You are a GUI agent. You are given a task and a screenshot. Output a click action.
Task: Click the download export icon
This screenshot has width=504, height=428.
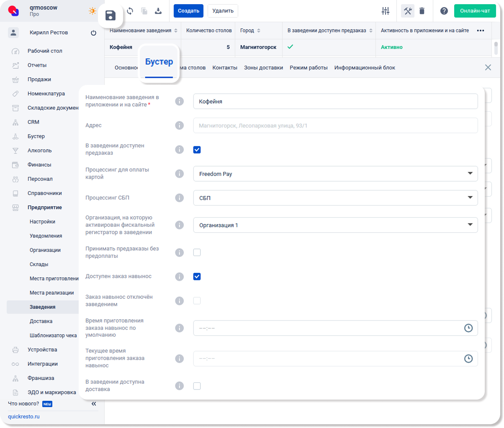coord(158,11)
